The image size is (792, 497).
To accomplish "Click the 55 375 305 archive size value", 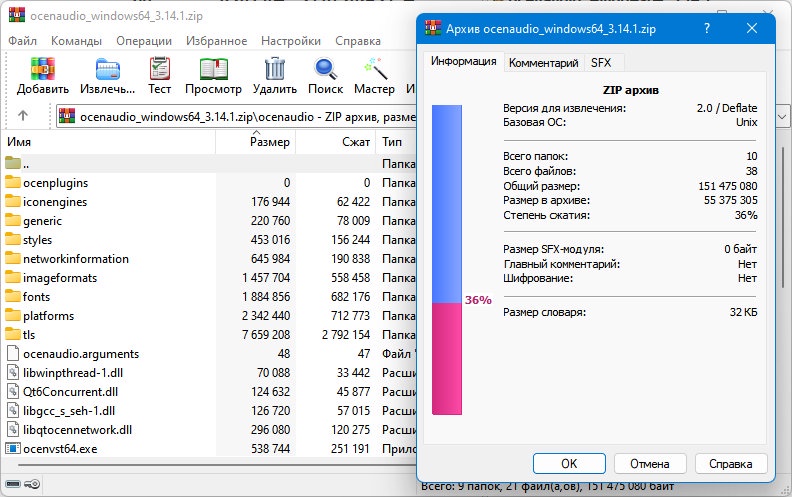I will tap(730, 200).
